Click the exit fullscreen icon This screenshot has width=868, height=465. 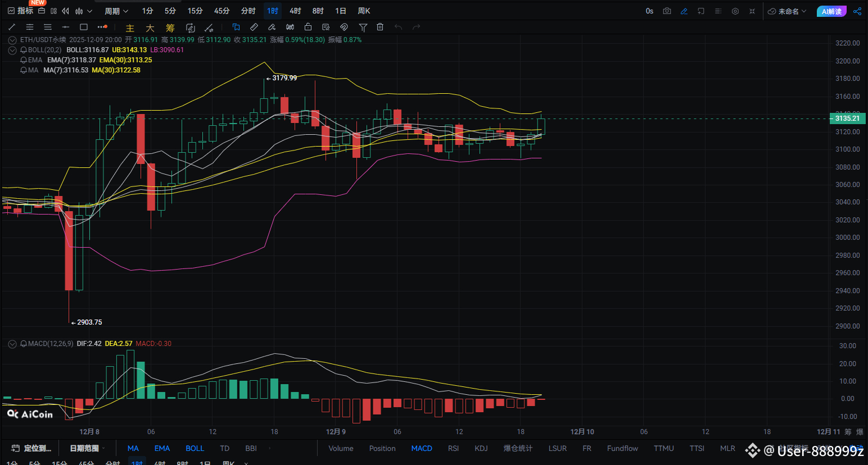752,11
